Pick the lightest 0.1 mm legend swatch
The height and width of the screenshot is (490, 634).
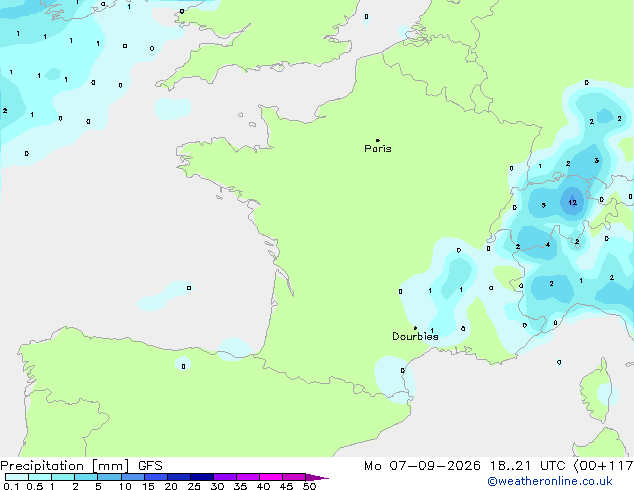point(17,477)
